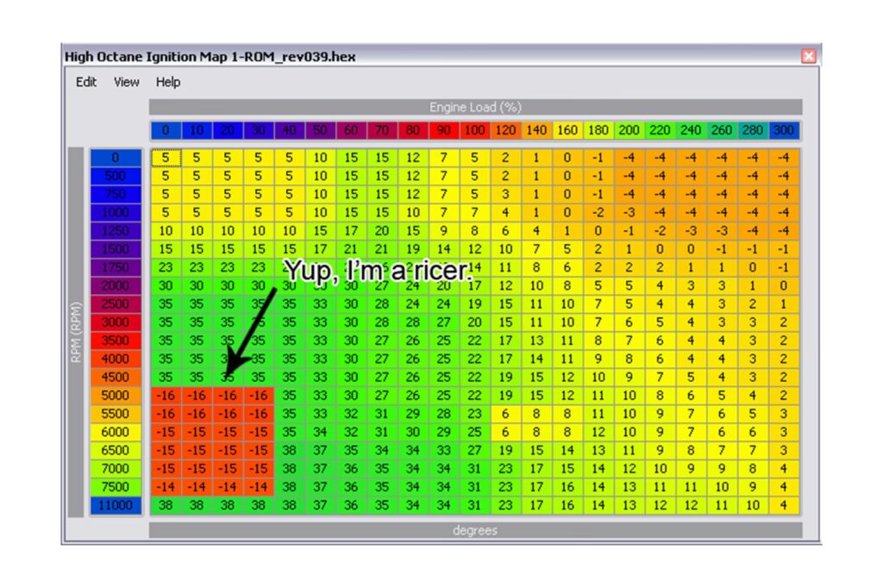Screen dimensions: 883x588
Task: Select the 38 cell at 6500 RPM, 40 load
Action: [289, 450]
